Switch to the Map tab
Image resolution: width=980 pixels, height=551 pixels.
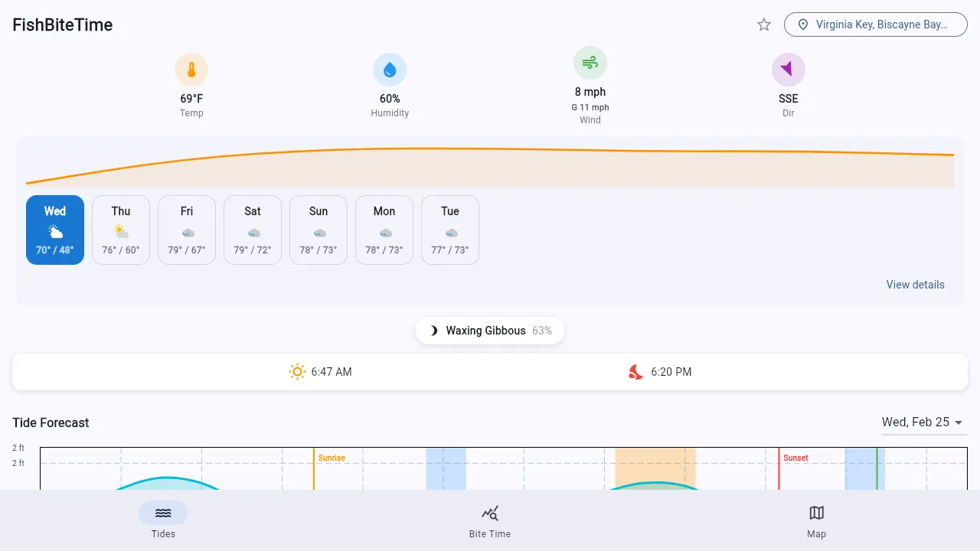point(816,520)
